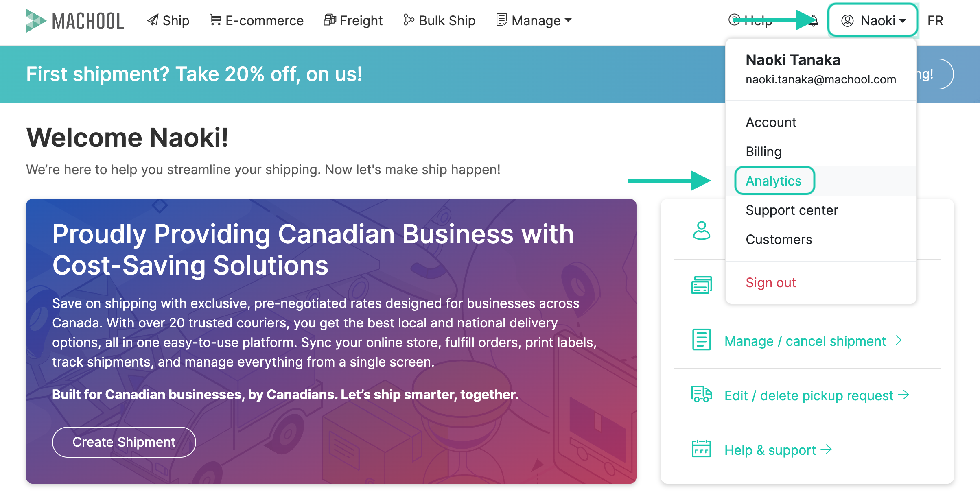Image resolution: width=980 pixels, height=502 pixels.
Task: Click the person icon in the side card
Action: [702, 231]
